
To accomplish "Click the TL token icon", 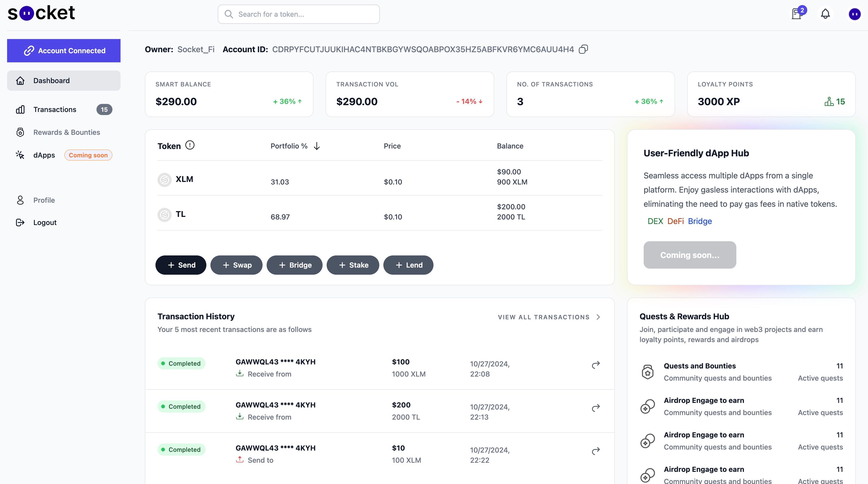I will [x=164, y=215].
